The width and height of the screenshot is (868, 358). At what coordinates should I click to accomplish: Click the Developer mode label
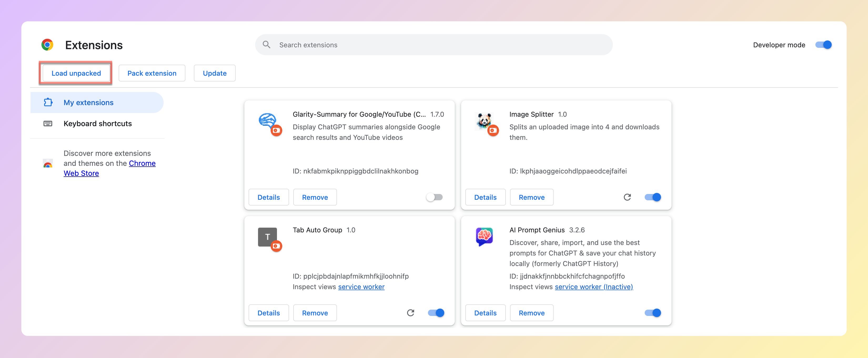(779, 45)
